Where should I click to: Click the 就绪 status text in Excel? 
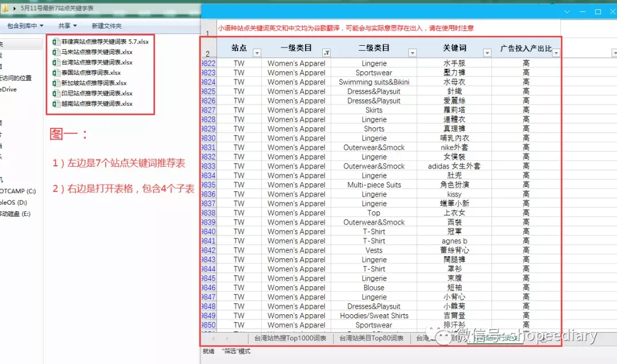(208, 351)
